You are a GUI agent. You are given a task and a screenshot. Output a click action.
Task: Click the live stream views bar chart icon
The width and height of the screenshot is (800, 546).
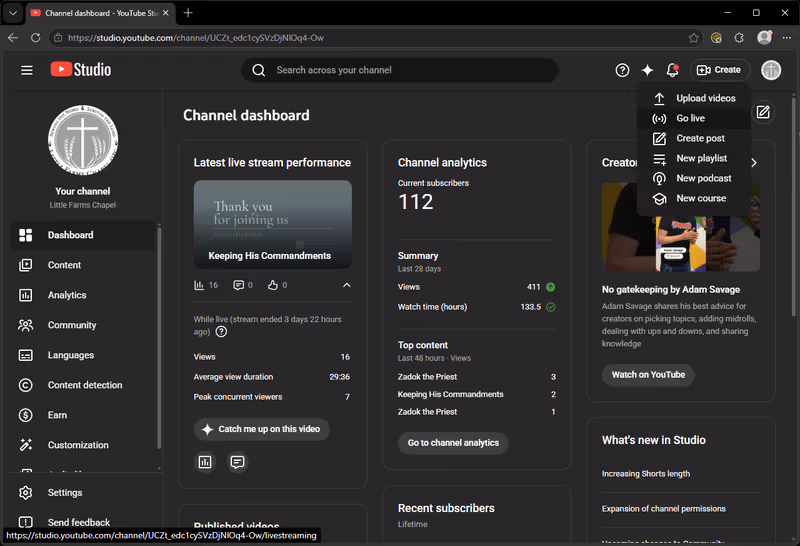(x=199, y=285)
